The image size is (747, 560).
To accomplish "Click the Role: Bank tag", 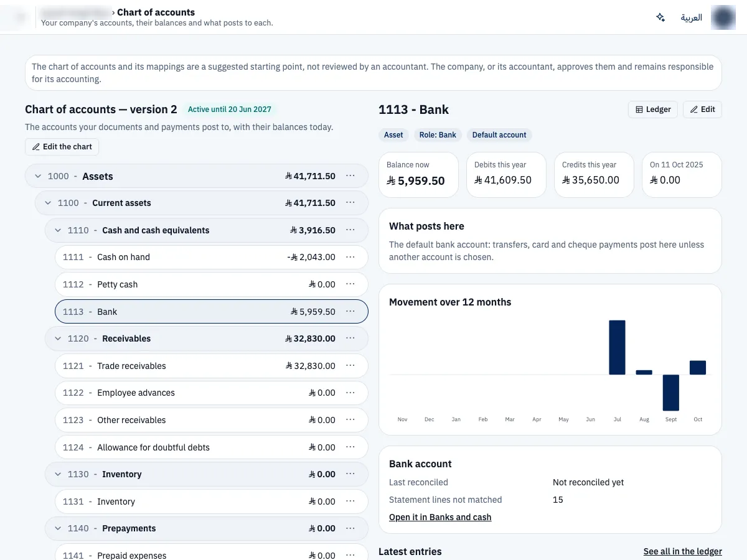I will (438, 135).
